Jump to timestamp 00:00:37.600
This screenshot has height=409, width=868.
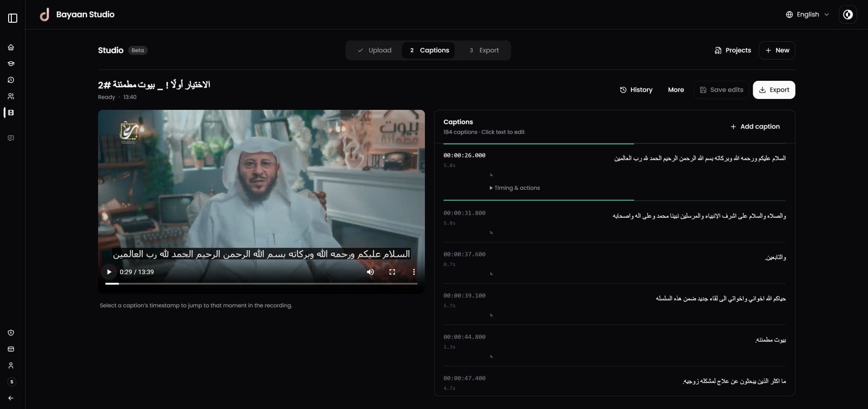[464, 254]
